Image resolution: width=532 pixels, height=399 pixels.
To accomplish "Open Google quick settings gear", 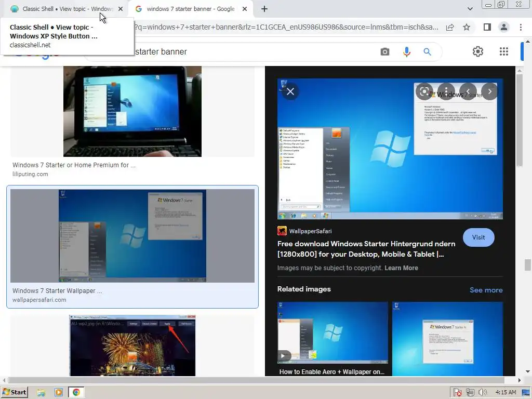I will (478, 51).
